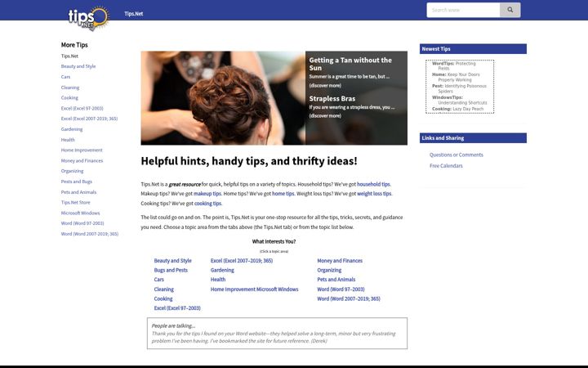This screenshot has height=368, width=588.
Task: Open the Home Keep Your Doors Properly Working tip
Action: 456,77
